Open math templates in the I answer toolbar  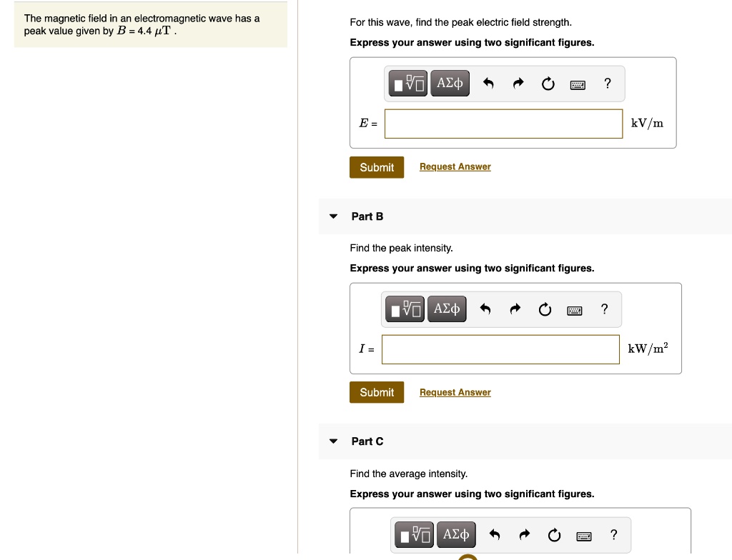(x=405, y=309)
